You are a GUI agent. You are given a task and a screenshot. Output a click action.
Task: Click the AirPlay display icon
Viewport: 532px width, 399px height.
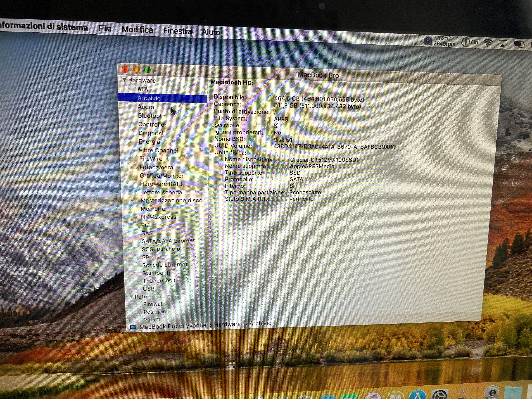(x=503, y=44)
